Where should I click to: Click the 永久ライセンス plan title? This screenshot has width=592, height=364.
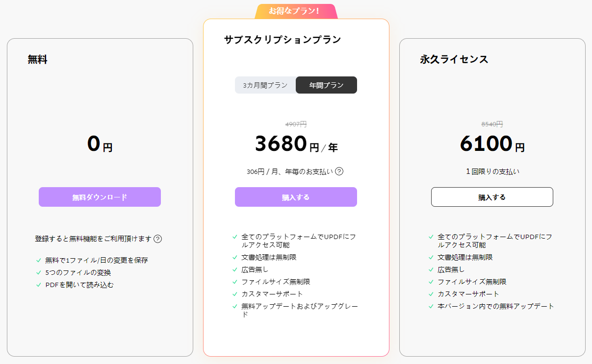pyautogui.click(x=454, y=59)
